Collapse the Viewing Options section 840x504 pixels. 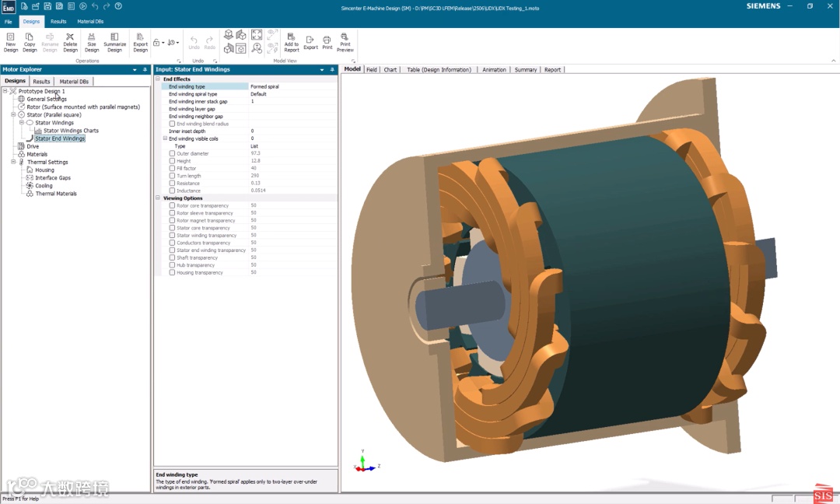(x=158, y=198)
